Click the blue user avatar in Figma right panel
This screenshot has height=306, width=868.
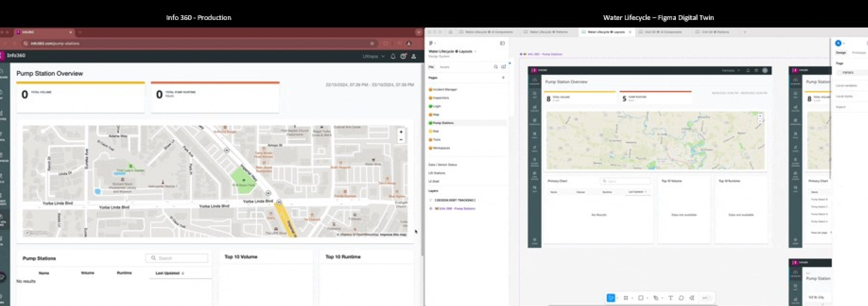click(x=838, y=43)
